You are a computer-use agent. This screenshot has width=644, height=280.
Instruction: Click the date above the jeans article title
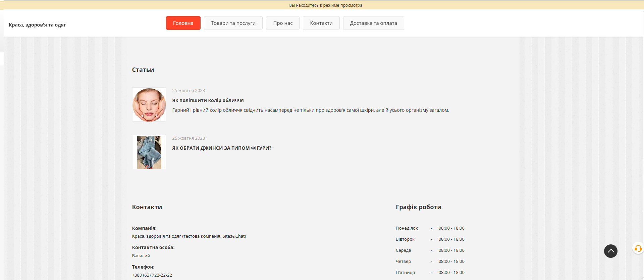[189, 138]
